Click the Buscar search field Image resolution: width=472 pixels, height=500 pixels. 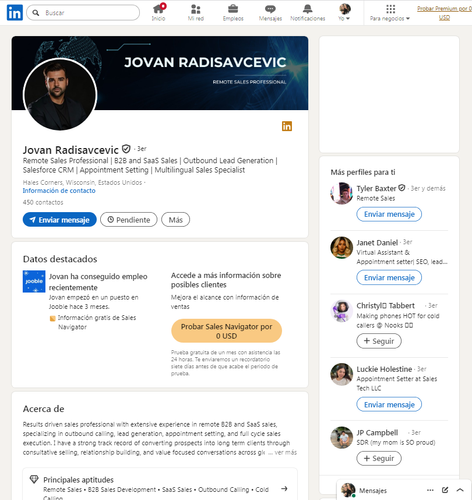83,13
